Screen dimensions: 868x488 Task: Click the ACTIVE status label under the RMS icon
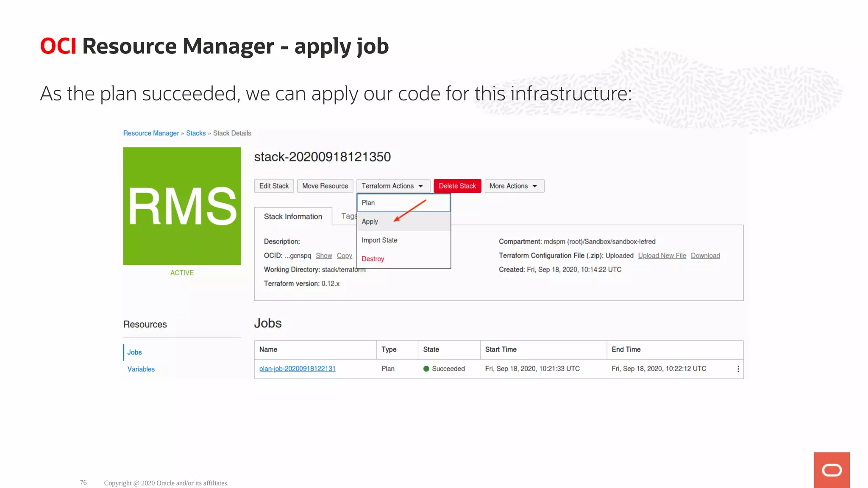tap(182, 273)
